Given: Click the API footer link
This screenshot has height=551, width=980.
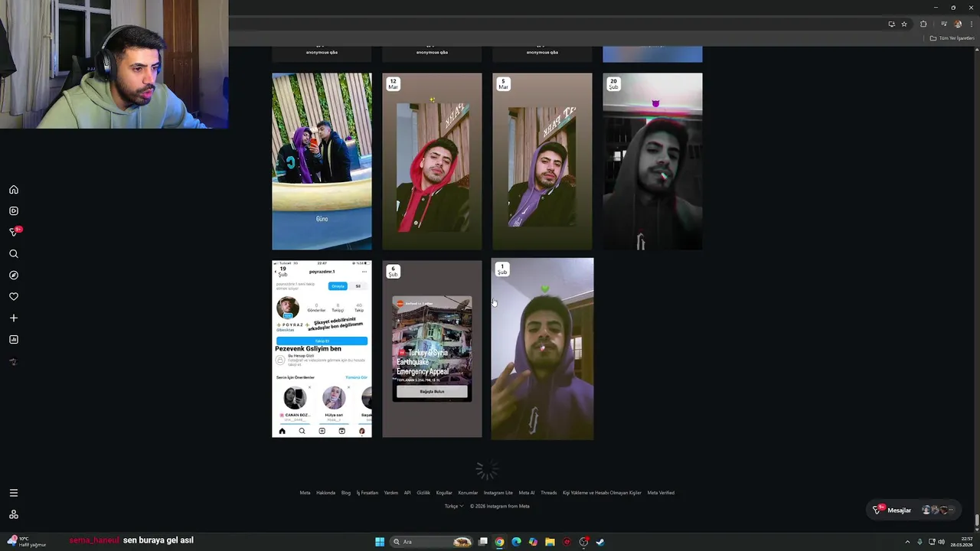Looking at the screenshot, I should click(x=407, y=493).
